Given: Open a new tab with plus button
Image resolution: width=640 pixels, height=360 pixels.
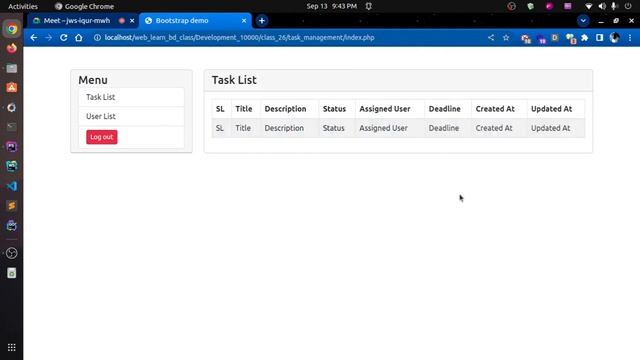Looking at the screenshot, I should (262, 20).
